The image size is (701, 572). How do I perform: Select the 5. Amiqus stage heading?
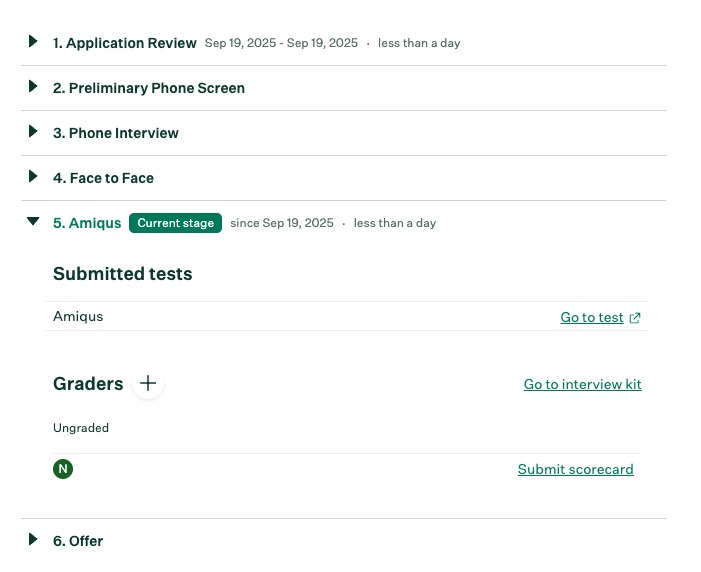[x=87, y=223]
